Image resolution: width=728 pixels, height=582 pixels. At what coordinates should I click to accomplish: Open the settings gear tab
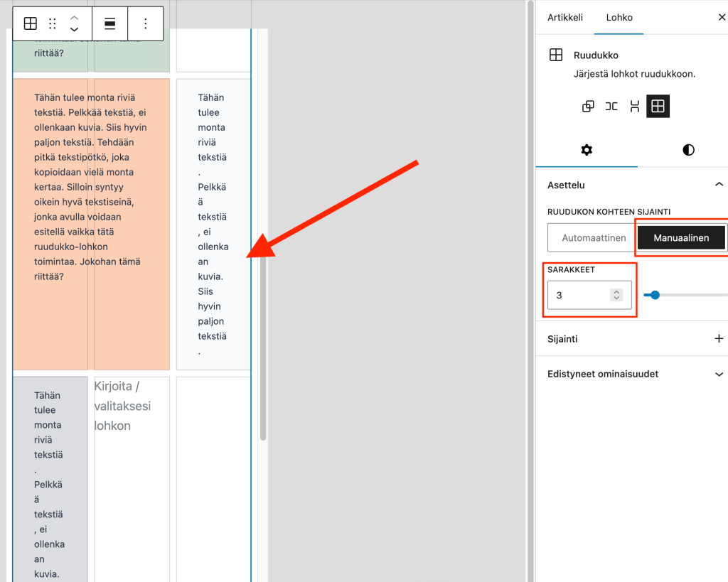click(587, 150)
